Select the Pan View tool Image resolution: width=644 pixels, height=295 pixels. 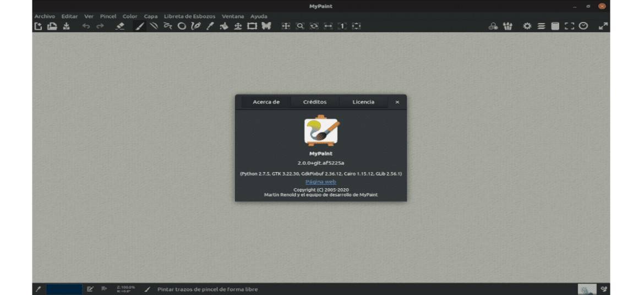tap(286, 26)
